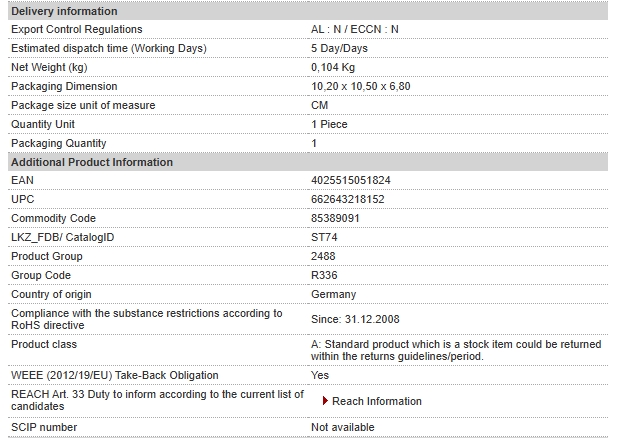The height and width of the screenshot is (438, 622).
Task: Click the Delivery information section header
Action: click(308, 11)
